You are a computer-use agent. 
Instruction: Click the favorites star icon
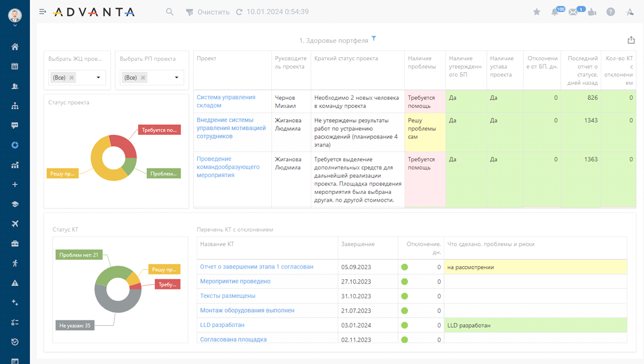(537, 12)
